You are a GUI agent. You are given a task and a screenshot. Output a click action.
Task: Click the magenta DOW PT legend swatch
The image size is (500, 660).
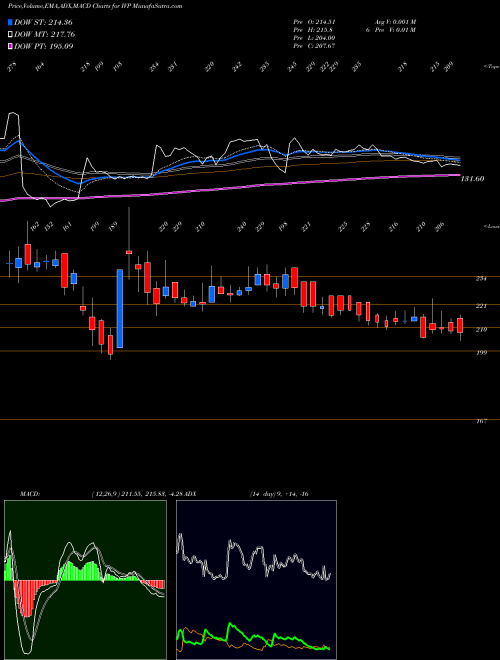coord(10,46)
